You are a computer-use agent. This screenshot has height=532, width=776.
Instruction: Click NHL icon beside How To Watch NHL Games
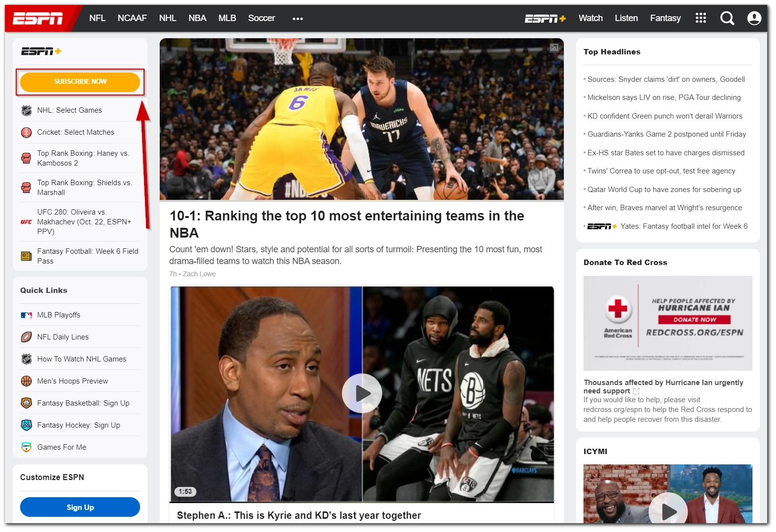(x=26, y=359)
